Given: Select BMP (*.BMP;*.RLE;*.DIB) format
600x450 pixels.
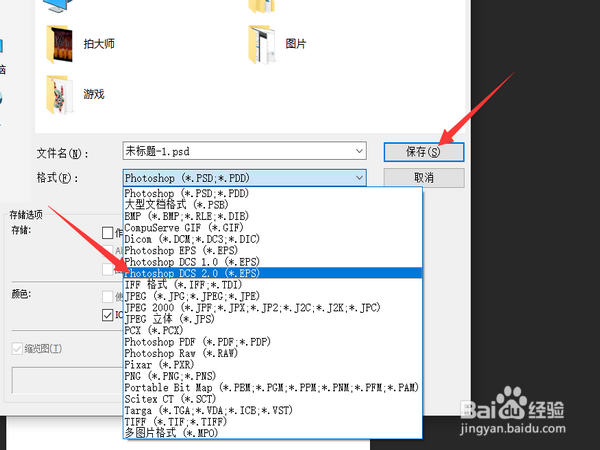Looking at the screenshot, I should [273, 216].
